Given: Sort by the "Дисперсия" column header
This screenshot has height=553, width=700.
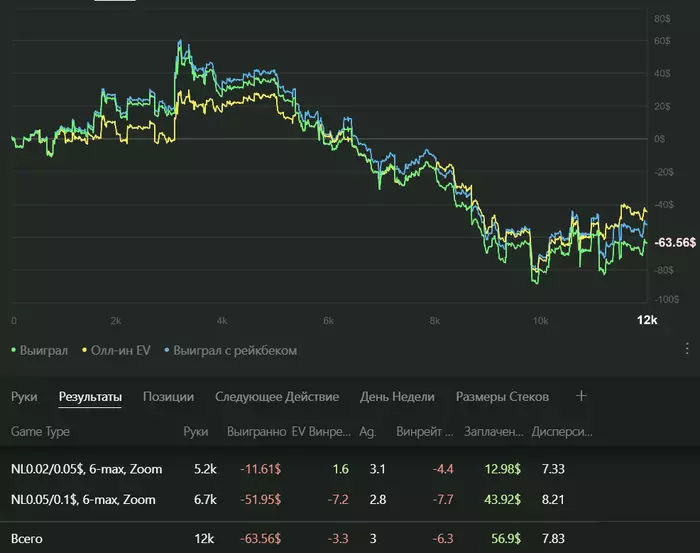Looking at the screenshot, I should tap(563, 432).
